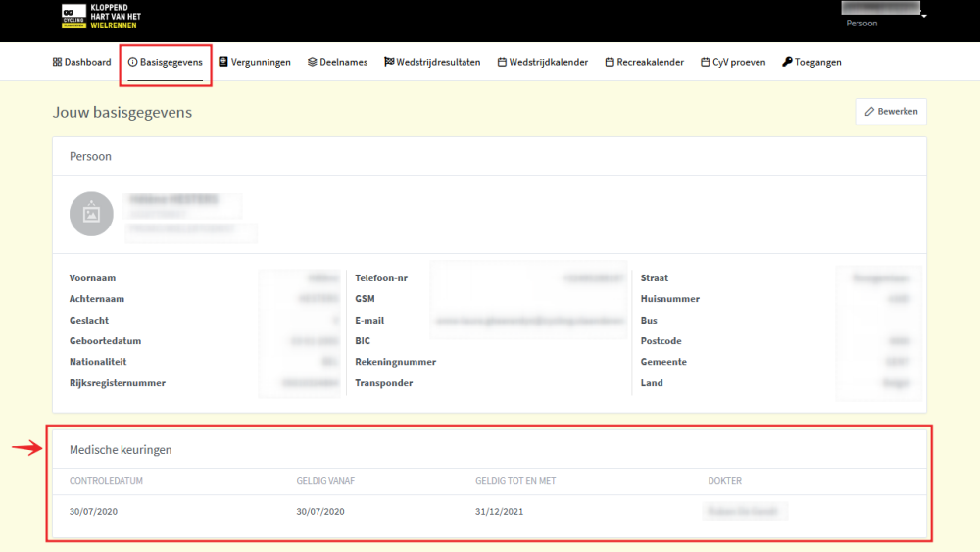Click the Vergunningen license icon
The width and height of the screenshot is (980, 552).
[223, 61]
